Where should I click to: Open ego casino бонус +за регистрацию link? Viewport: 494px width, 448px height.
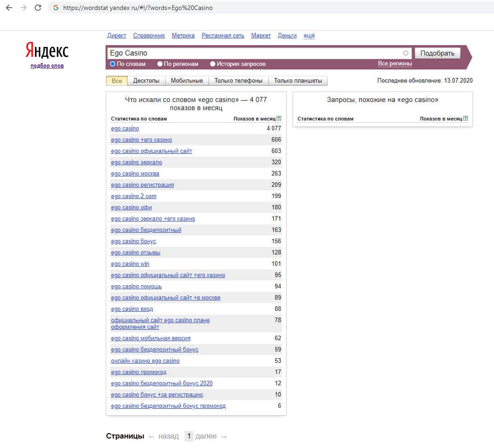click(157, 395)
